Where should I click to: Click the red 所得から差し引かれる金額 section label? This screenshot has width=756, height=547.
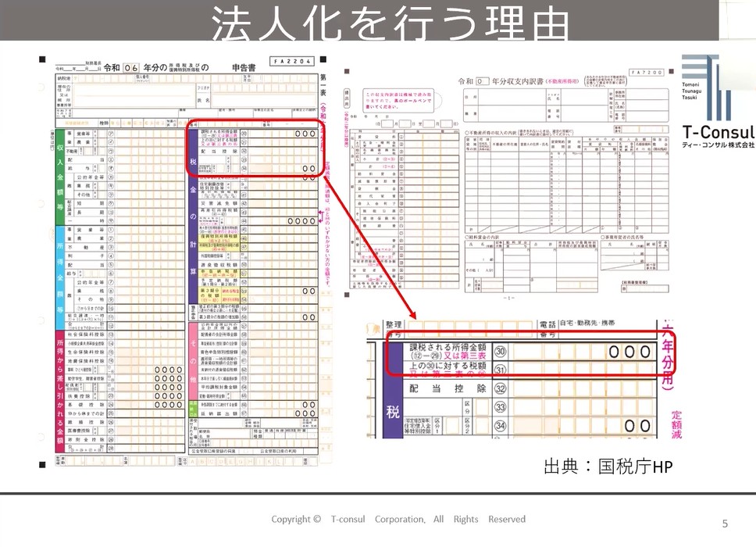click(59, 389)
